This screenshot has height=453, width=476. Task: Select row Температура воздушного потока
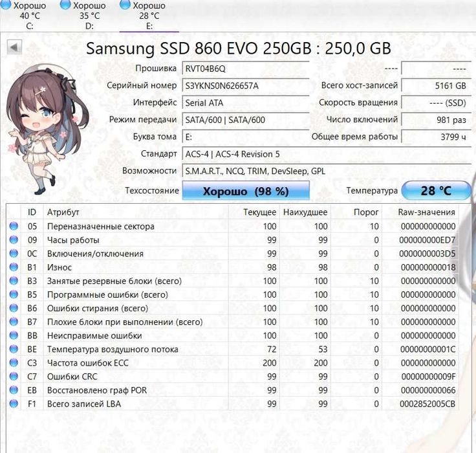point(233,349)
